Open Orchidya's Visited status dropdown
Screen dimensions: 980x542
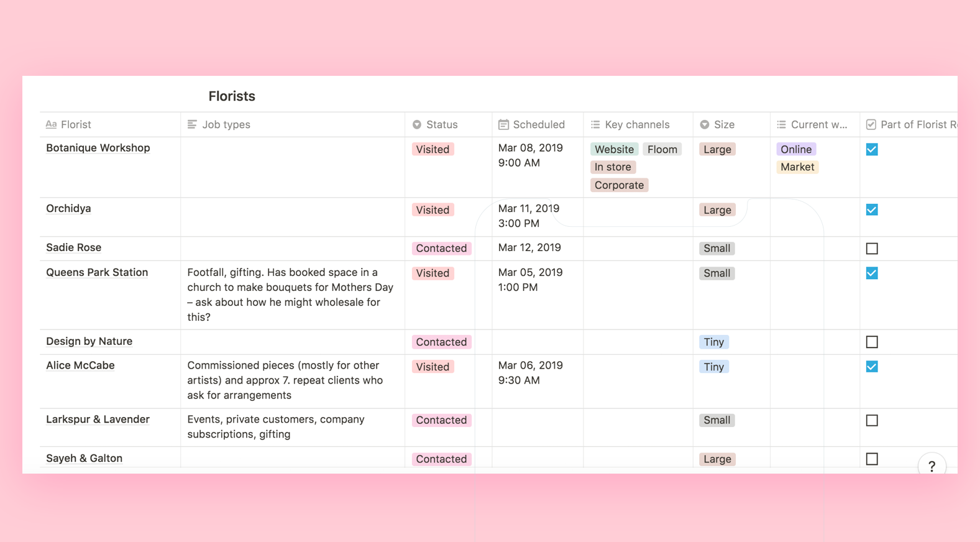point(433,210)
